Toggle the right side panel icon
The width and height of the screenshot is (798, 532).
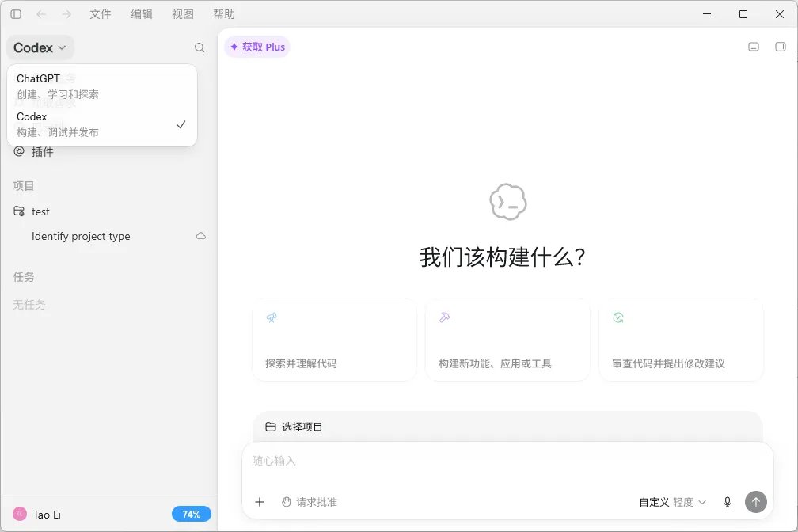(781, 47)
